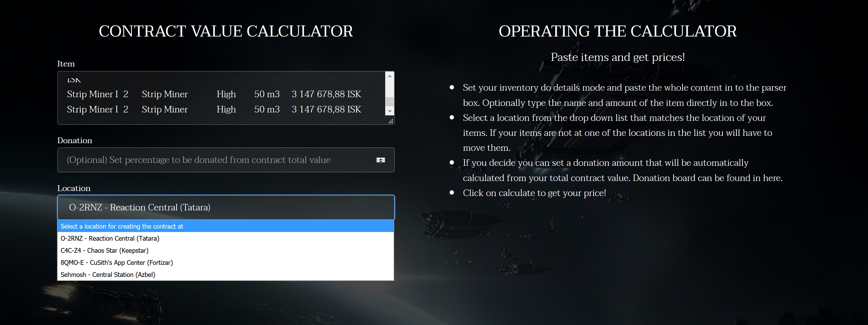Click the Item label
The image size is (868, 325).
coord(66,64)
